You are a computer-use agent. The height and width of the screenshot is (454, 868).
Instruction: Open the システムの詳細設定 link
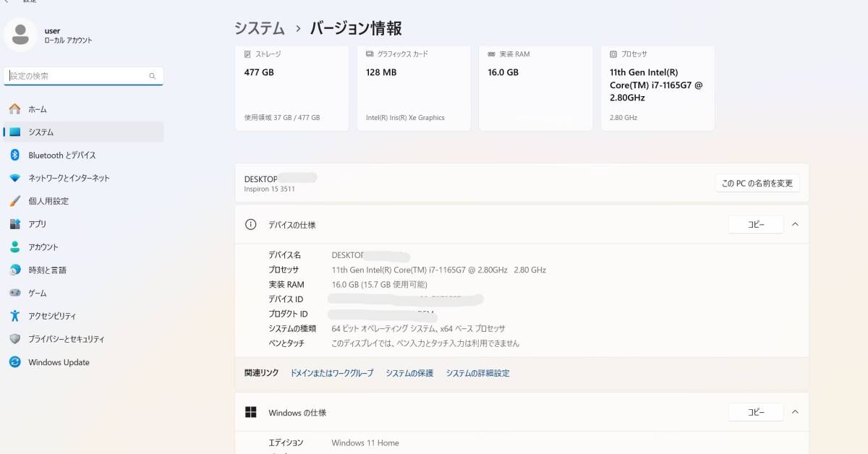(479, 373)
